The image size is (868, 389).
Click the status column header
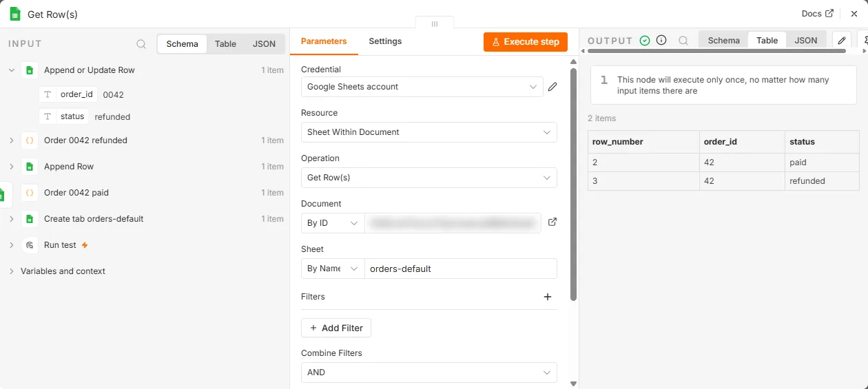tap(822, 142)
